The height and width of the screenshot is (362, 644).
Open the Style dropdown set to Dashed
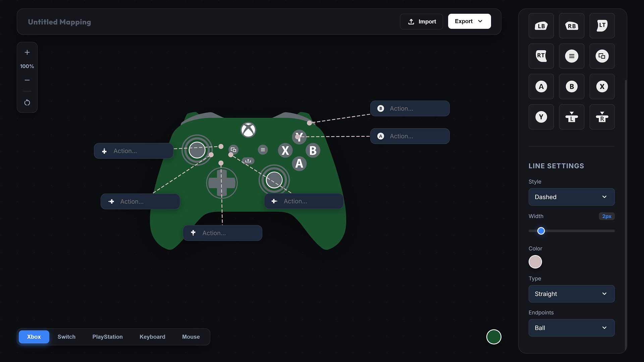point(571,197)
